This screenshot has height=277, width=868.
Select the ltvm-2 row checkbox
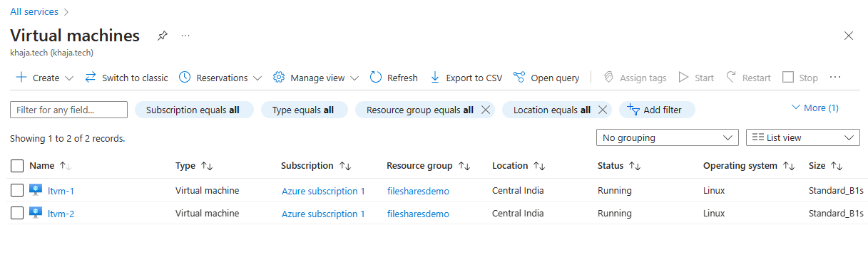click(17, 213)
